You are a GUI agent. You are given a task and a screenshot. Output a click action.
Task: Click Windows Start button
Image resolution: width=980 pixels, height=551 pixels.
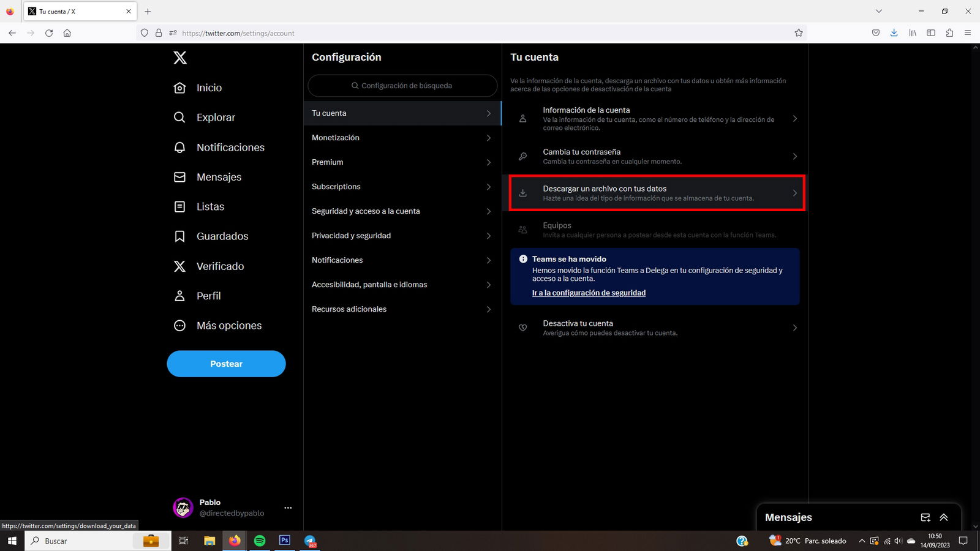click(12, 541)
